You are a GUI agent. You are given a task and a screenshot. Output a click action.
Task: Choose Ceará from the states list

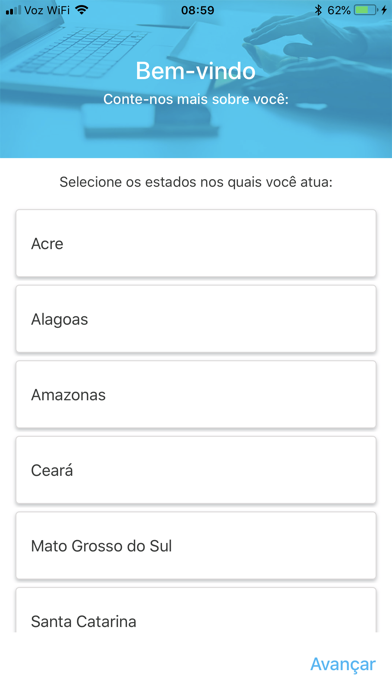tap(196, 470)
